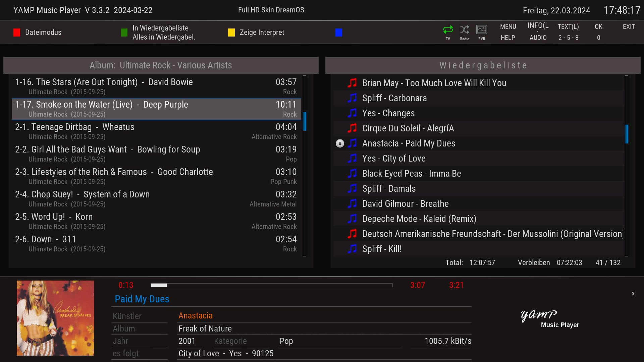
Task: Click the green In Wiedergabeliste button
Action: (x=124, y=33)
